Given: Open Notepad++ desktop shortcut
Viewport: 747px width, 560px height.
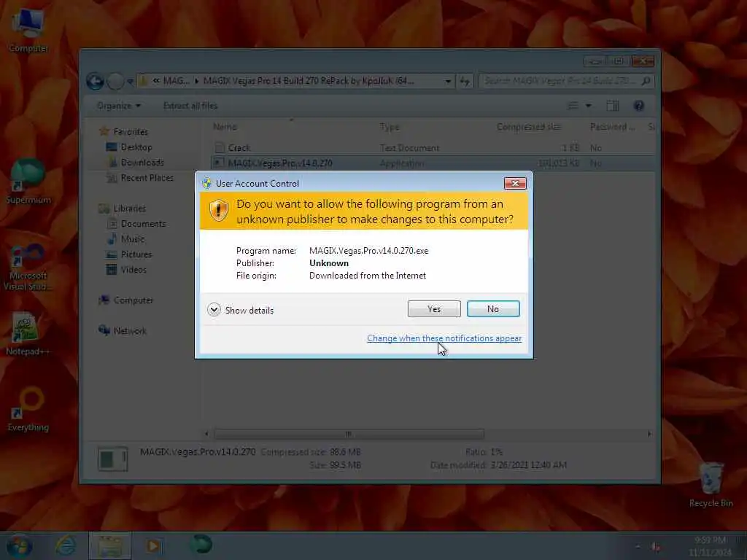Looking at the screenshot, I should (x=27, y=334).
